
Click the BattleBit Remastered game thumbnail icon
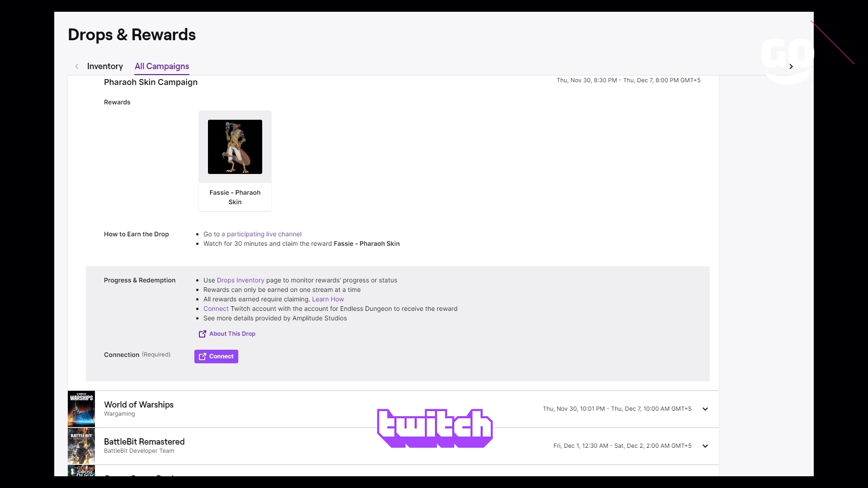pos(81,446)
